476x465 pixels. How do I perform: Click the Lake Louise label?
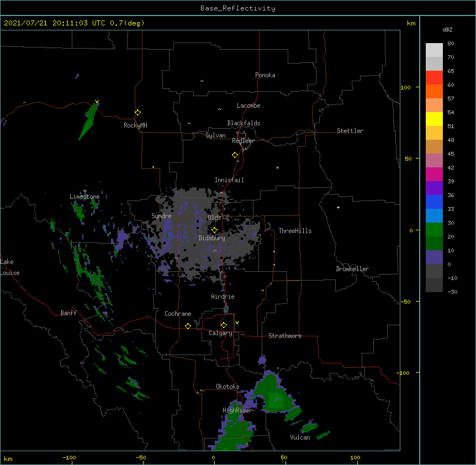coord(10,267)
